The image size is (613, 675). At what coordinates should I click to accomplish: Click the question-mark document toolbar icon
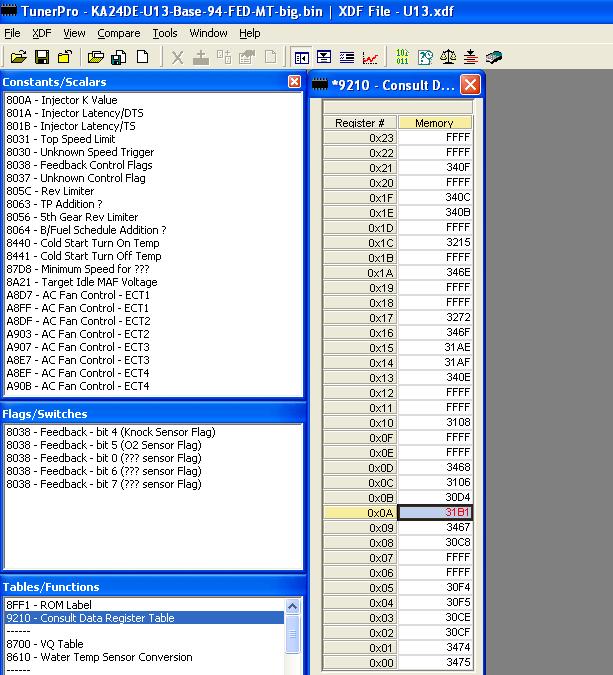point(425,57)
